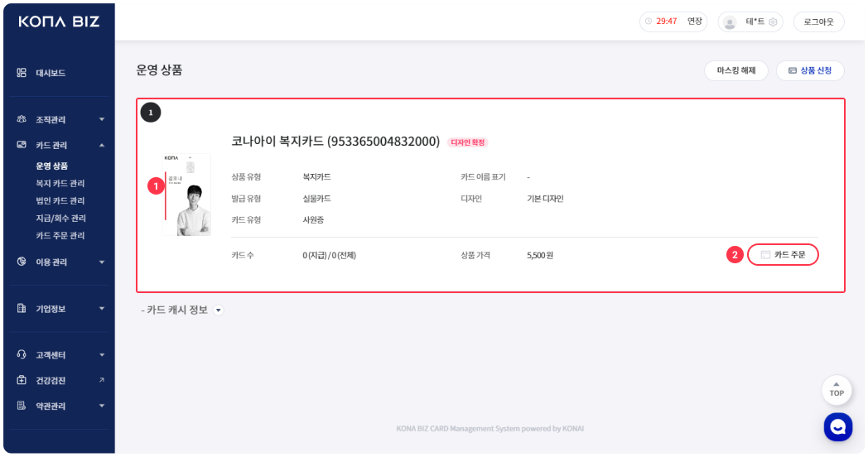
Task: Click the 5,500 원 price value
Action: tap(540, 256)
